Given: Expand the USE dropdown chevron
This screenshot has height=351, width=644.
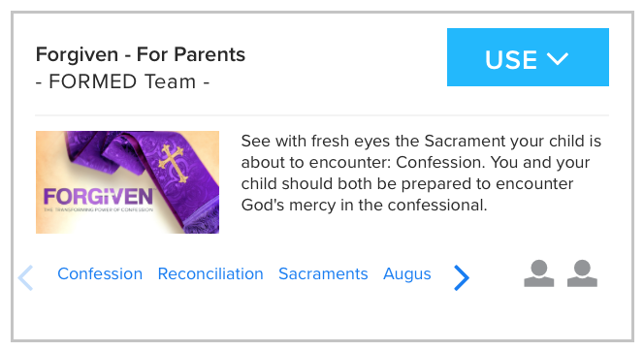Looking at the screenshot, I should [x=558, y=59].
